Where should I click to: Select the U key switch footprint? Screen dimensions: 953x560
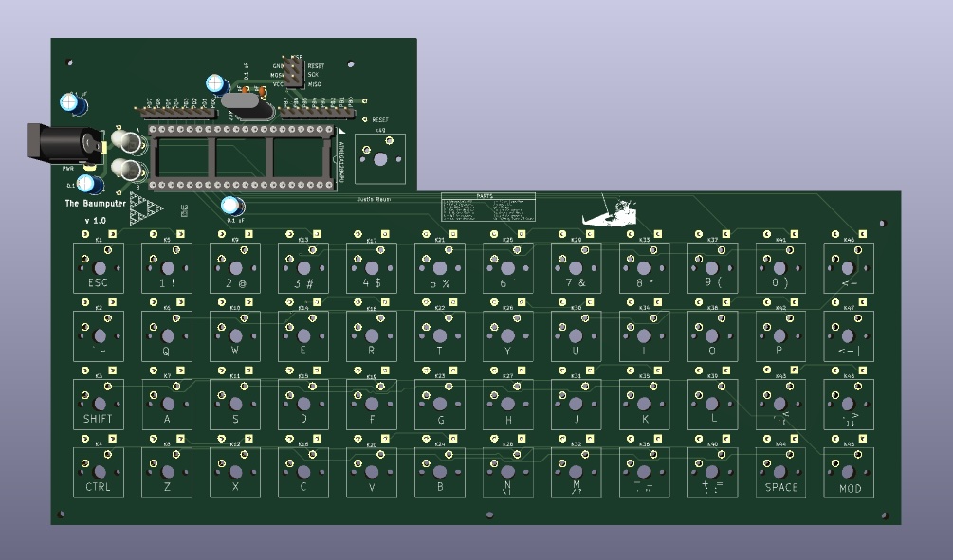click(577, 335)
